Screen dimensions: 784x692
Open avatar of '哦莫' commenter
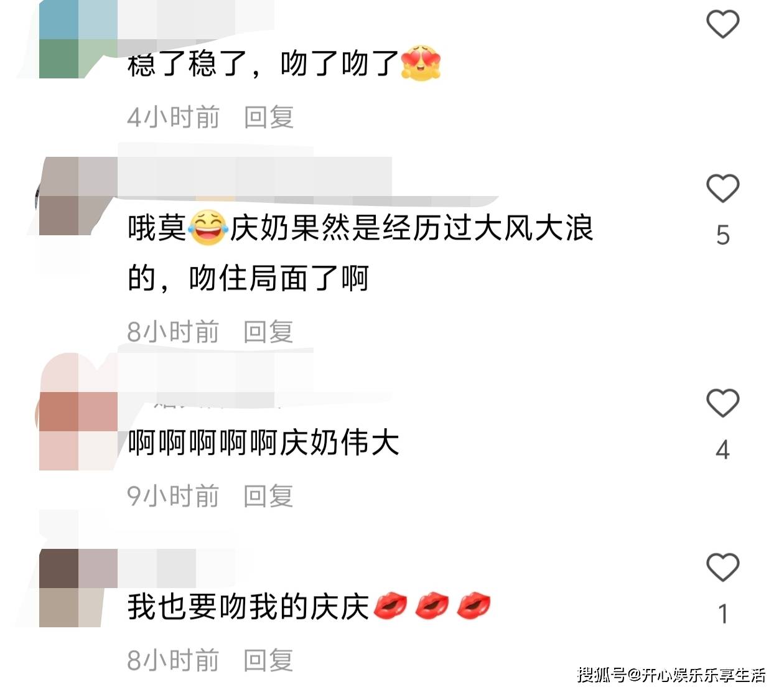pos(78,196)
